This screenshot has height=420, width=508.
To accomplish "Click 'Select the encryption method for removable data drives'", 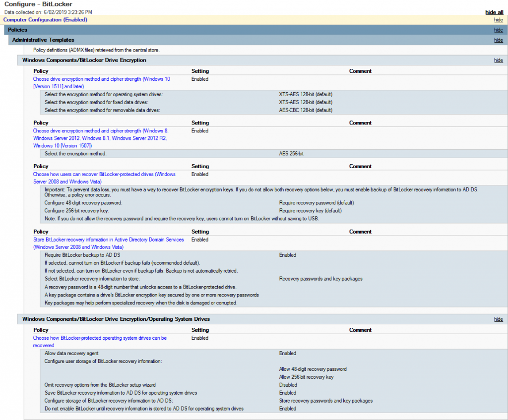I will click(102, 110).
